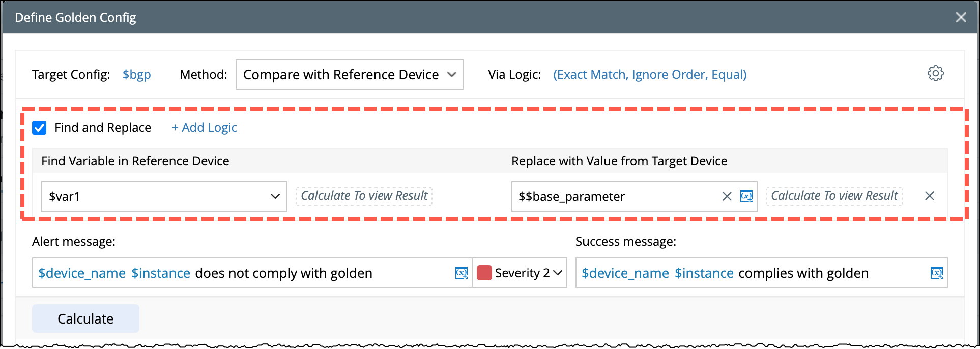Click Calculate To view Result beside $var1
Screen dimensions: 980x349
[364, 196]
